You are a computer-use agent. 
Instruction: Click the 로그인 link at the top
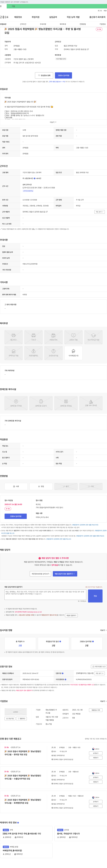100,11
